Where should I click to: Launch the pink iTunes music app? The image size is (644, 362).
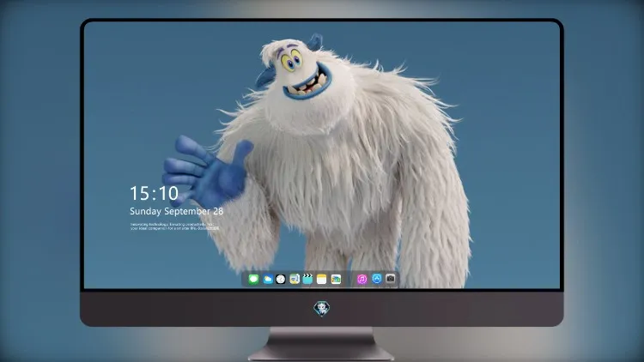point(361,279)
